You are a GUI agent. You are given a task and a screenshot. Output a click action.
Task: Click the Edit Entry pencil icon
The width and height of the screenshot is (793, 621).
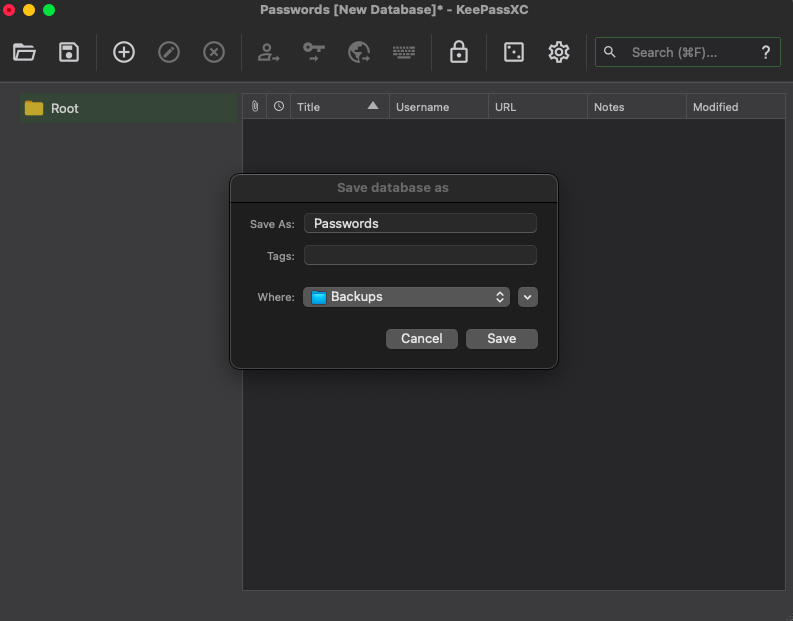click(x=169, y=52)
